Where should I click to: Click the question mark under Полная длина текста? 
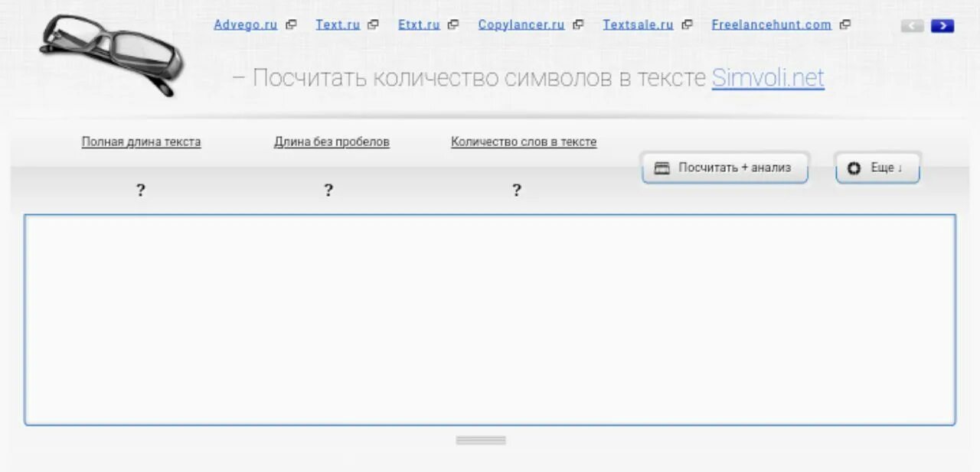(141, 190)
